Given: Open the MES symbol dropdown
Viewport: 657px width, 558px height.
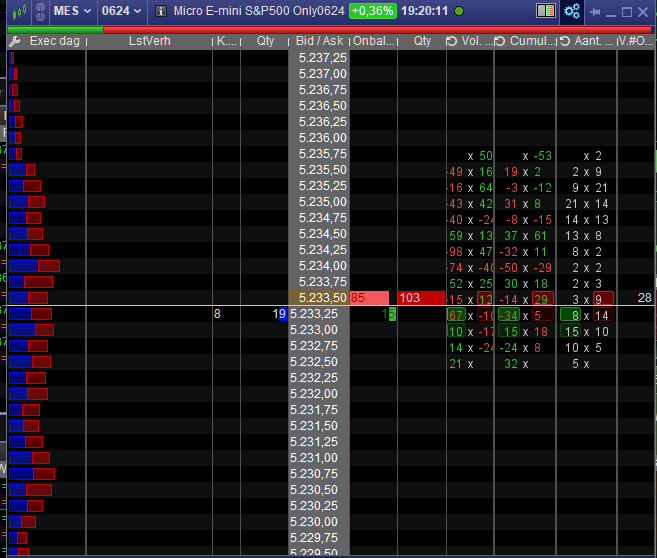Looking at the screenshot, I should coord(72,11).
